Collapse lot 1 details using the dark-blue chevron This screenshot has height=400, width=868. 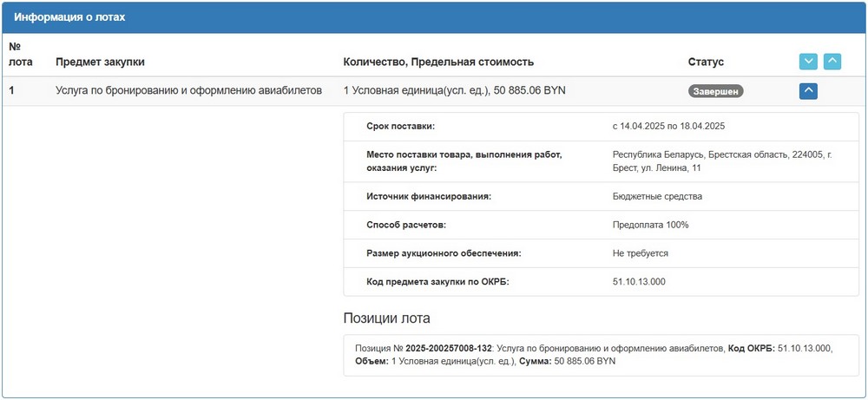(808, 90)
